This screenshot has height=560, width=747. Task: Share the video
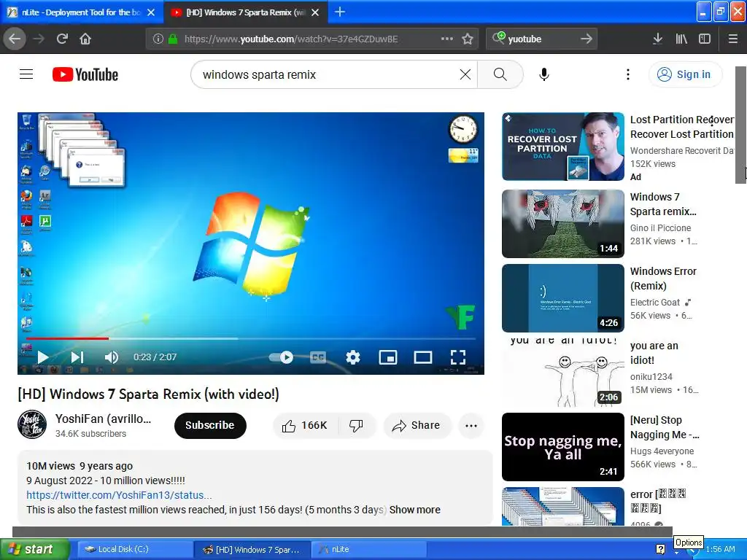click(x=416, y=425)
